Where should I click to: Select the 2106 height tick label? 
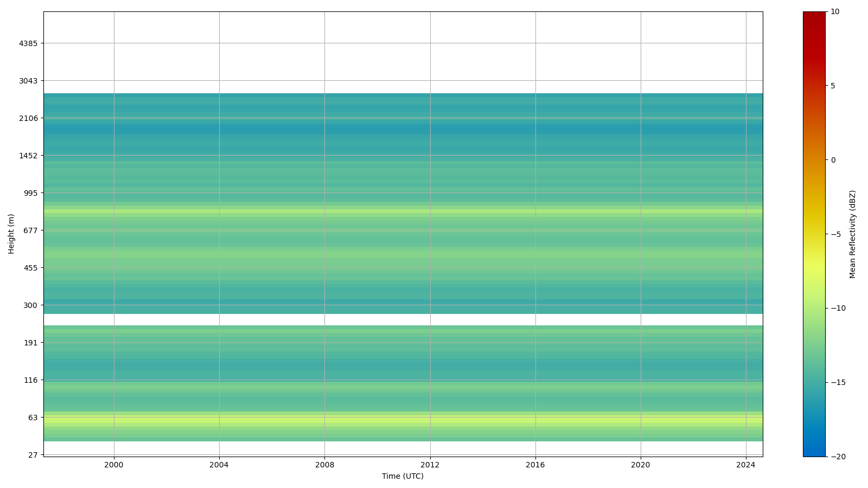click(28, 118)
